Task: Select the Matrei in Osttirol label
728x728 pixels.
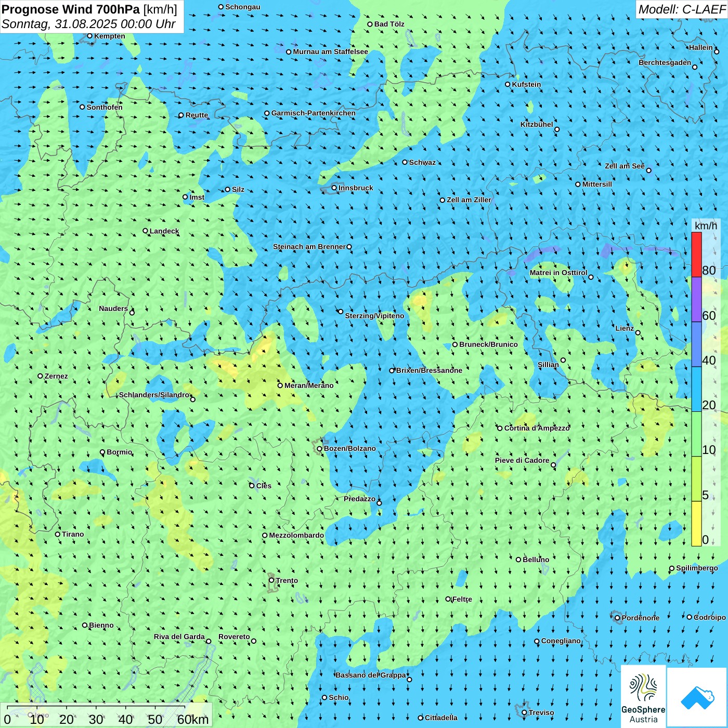Action: (558, 272)
